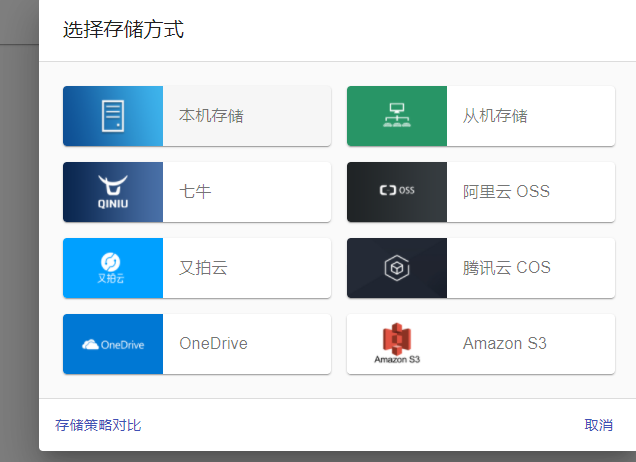This screenshot has width=636, height=462.
Task: Select the Qiniu bull logo
Action: tap(112, 192)
